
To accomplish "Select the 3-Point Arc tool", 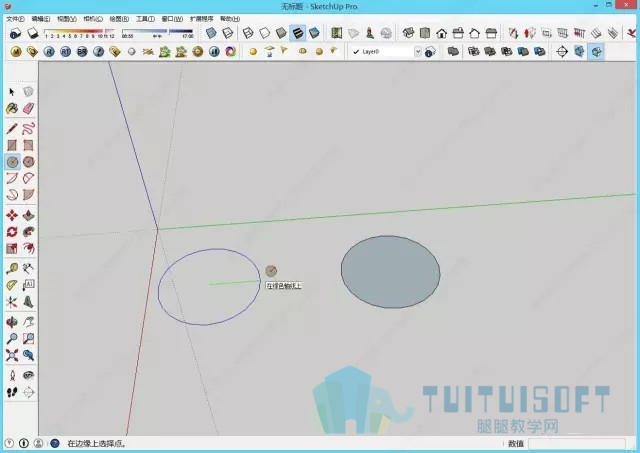I will (12, 195).
